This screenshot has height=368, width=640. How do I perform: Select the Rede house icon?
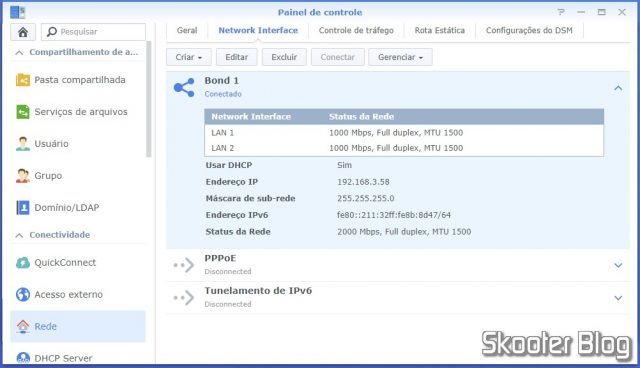[x=23, y=326]
